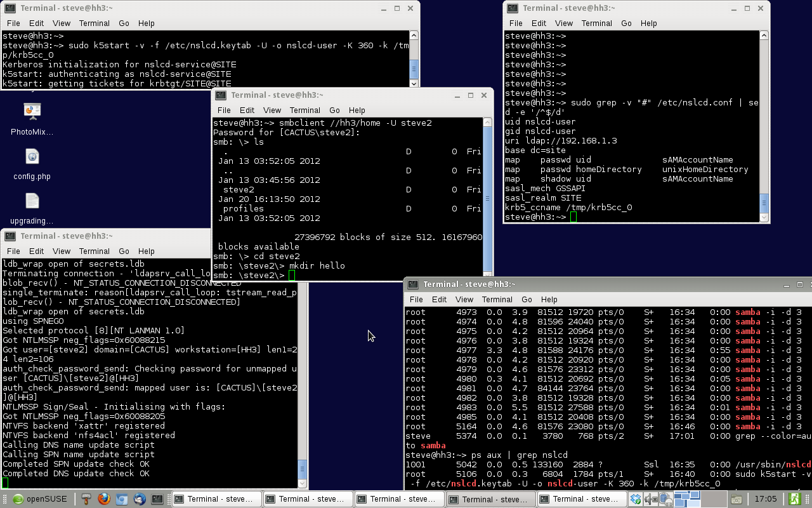Click the green logout icon in the system tray

tap(795, 498)
